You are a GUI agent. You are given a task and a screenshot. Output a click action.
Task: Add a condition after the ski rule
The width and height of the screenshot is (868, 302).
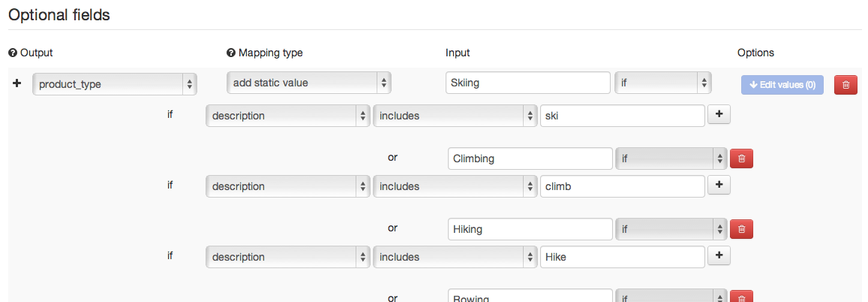[719, 115]
